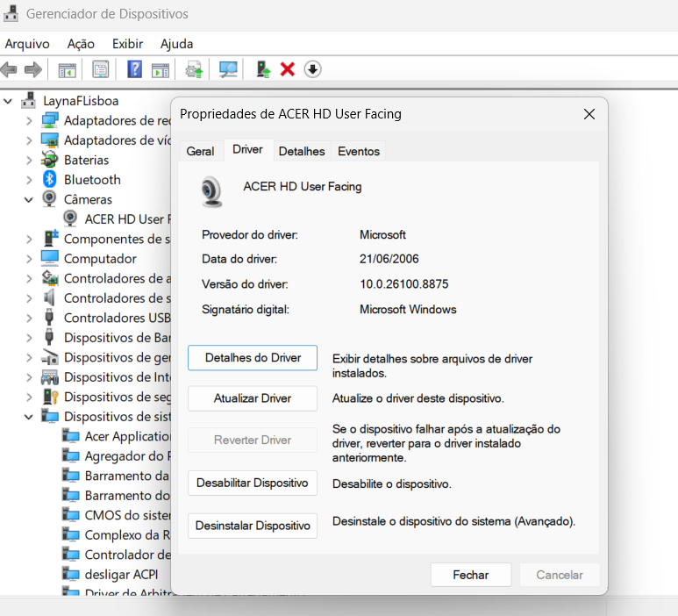Click driver date value 21/06/2006
Screen dimensions: 678x616
coord(389,259)
